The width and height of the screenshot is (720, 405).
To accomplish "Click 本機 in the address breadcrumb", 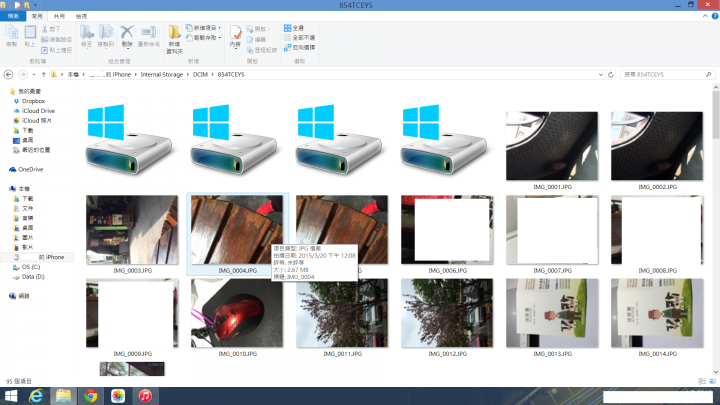I will (73, 74).
